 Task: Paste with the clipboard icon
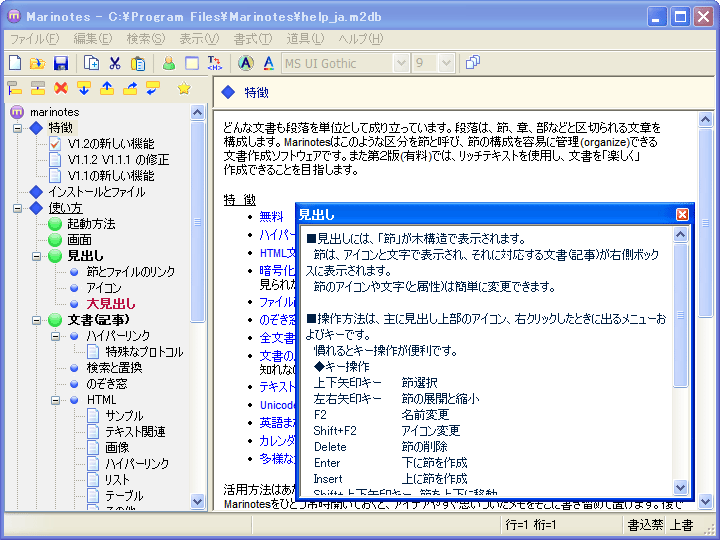coord(138,63)
